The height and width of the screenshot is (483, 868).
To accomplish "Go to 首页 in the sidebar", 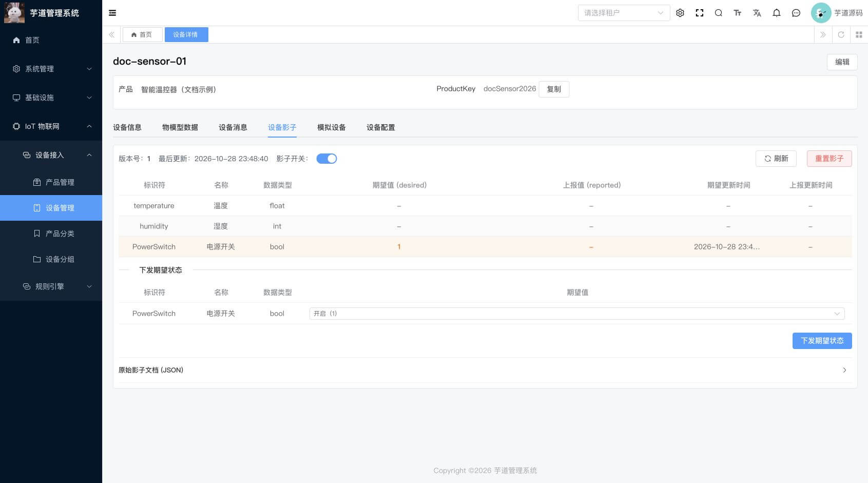I will tap(51, 40).
